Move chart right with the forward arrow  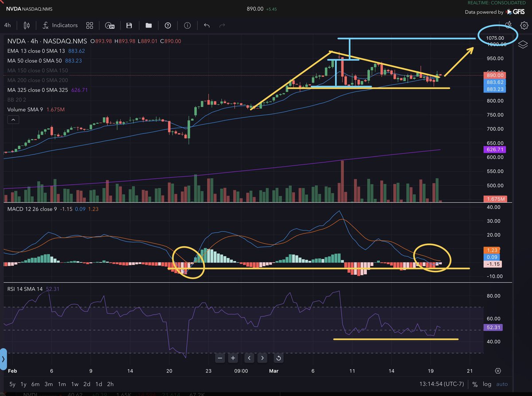coord(262,358)
